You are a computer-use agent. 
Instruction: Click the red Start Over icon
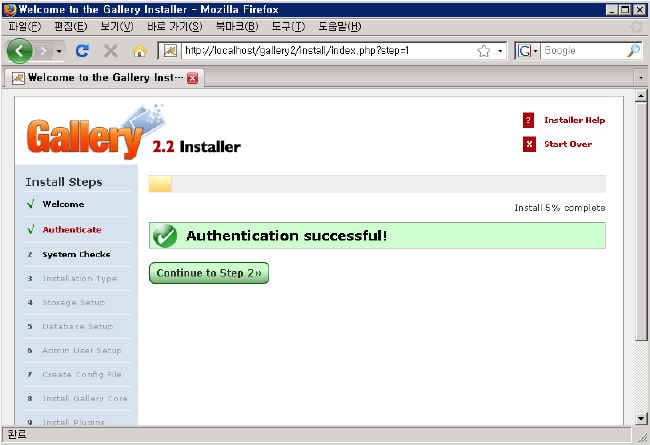[x=529, y=144]
